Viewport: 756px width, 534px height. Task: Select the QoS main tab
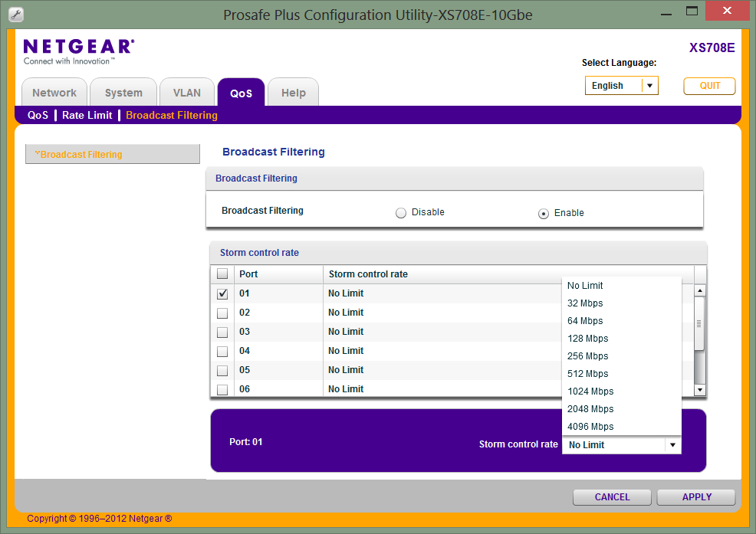click(x=241, y=92)
